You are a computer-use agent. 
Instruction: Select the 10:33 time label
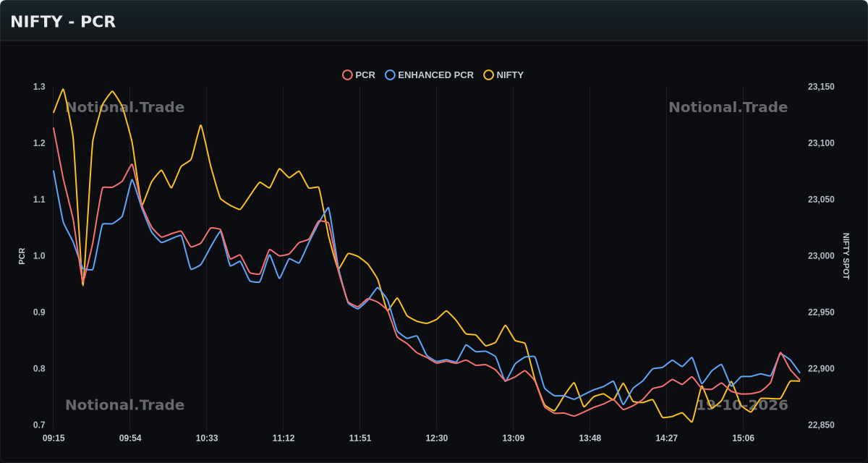[207, 438]
